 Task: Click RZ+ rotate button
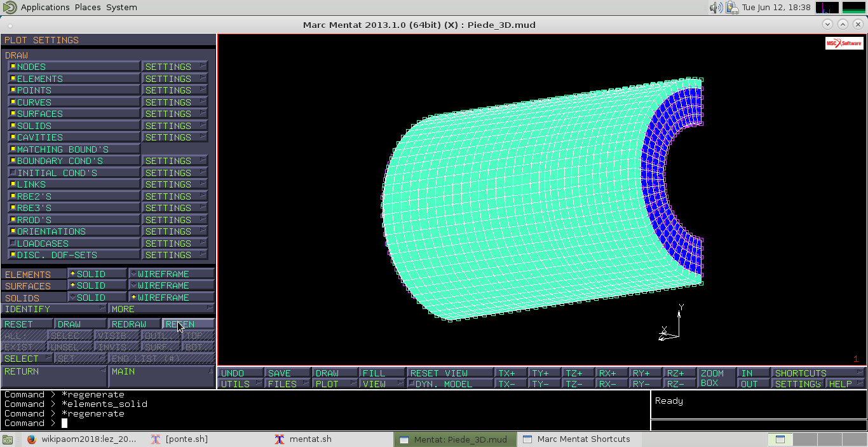(x=680, y=373)
